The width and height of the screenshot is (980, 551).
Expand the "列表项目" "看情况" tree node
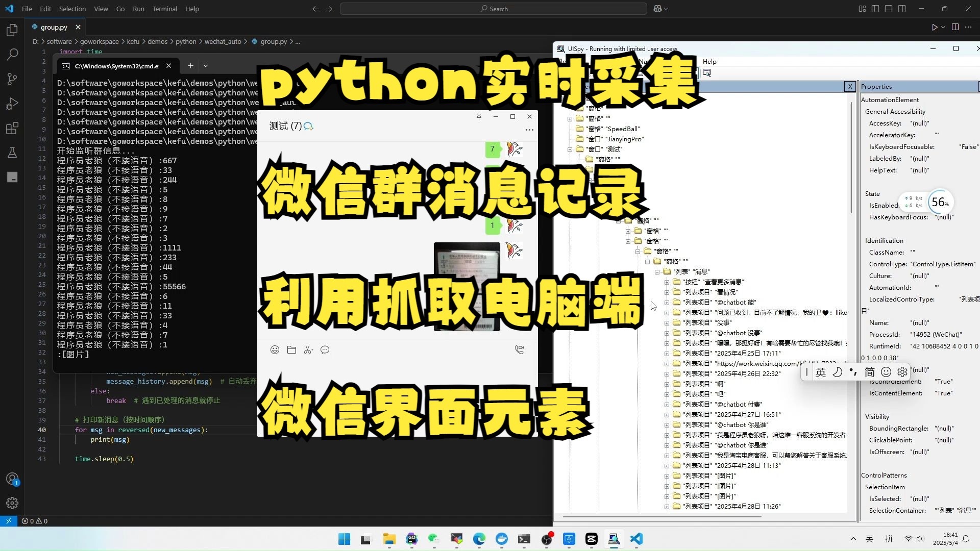click(x=667, y=292)
